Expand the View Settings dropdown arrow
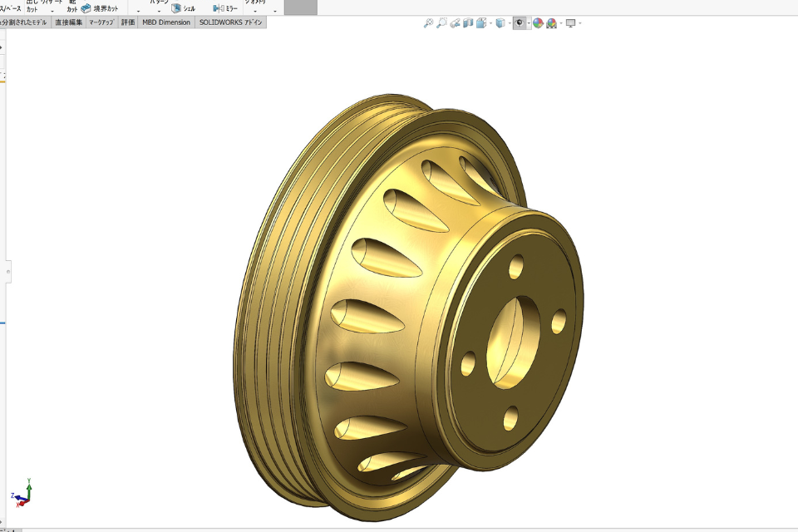 coord(579,23)
